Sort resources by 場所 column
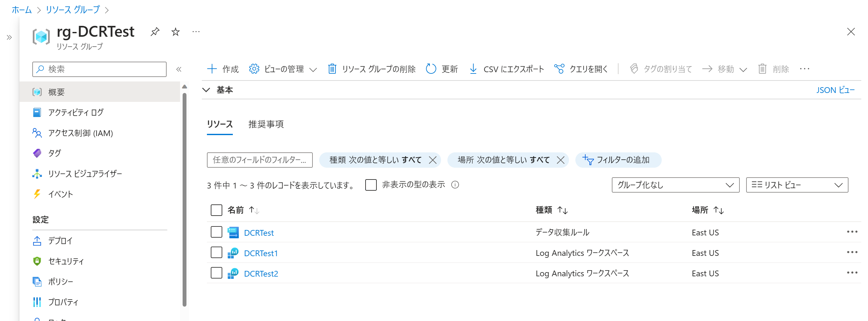868x321 pixels. (707, 210)
